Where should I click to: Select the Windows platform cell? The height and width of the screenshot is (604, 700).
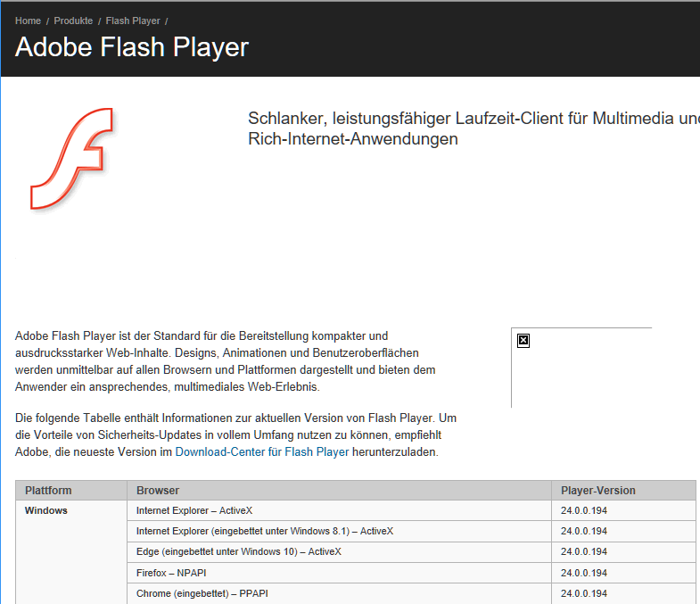pyautogui.click(x=71, y=551)
